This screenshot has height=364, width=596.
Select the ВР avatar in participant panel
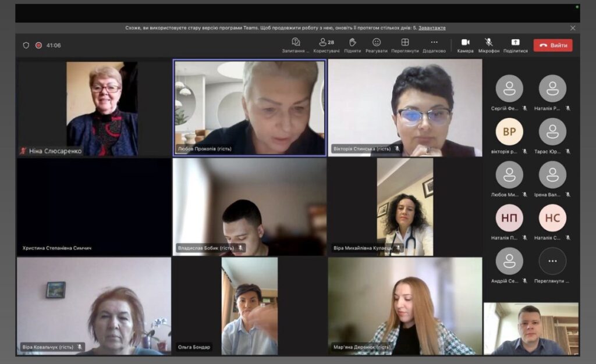click(509, 132)
